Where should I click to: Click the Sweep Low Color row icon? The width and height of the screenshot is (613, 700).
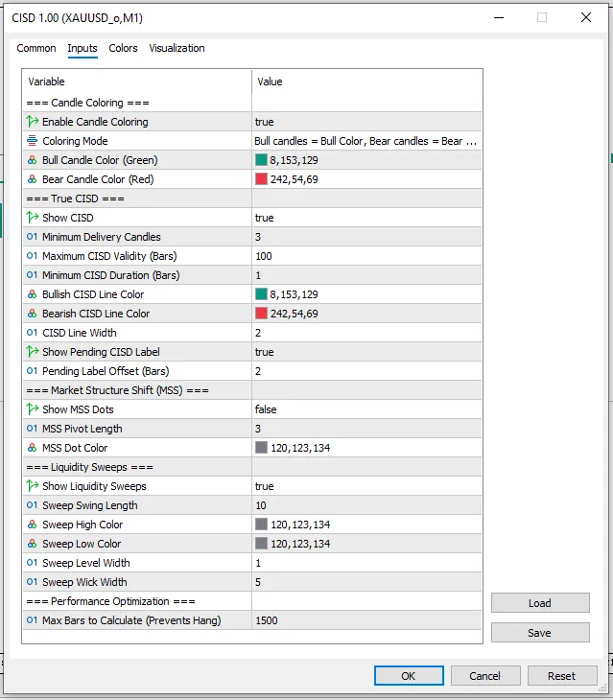pos(33,544)
